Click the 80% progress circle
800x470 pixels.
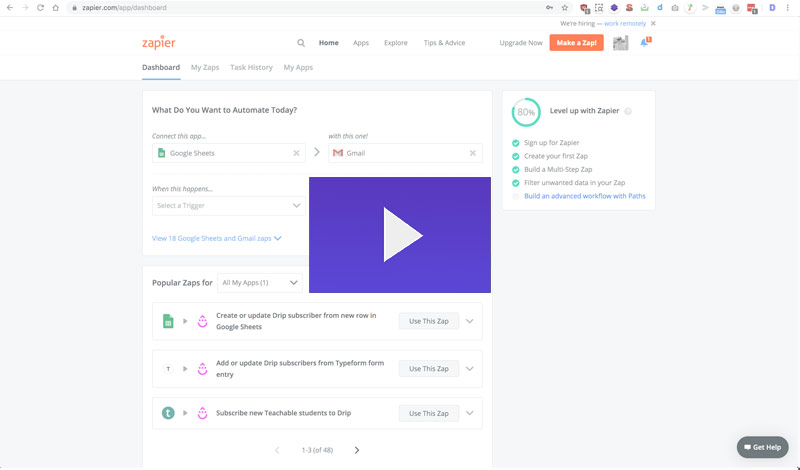[x=526, y=112]
